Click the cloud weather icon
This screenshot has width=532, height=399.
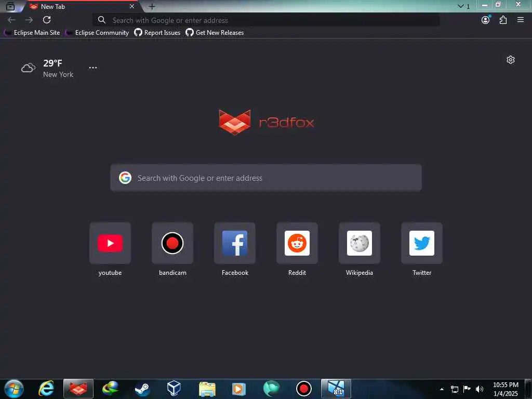point(28,68)
